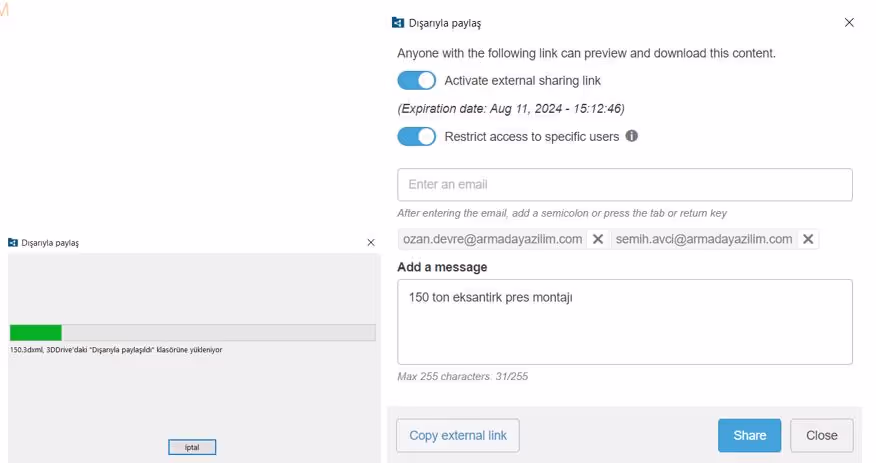Image resolution: width=876 pixels, height=463 pixels.
Task: Close the large Dışarıyla paylaş dialog
Action: click(x=849, y=22)
